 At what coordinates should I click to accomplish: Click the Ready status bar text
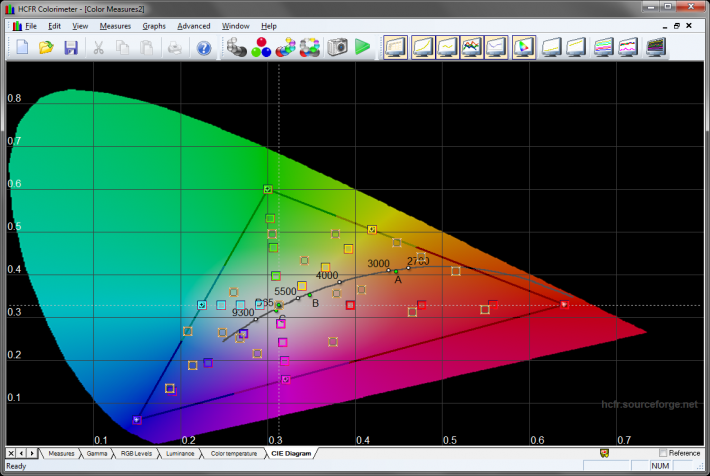tap(16, 466)
